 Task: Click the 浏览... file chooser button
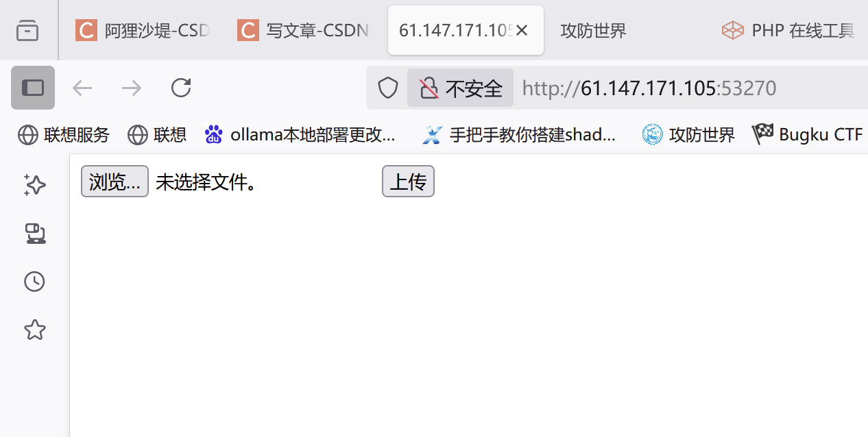tap(114, 182)
